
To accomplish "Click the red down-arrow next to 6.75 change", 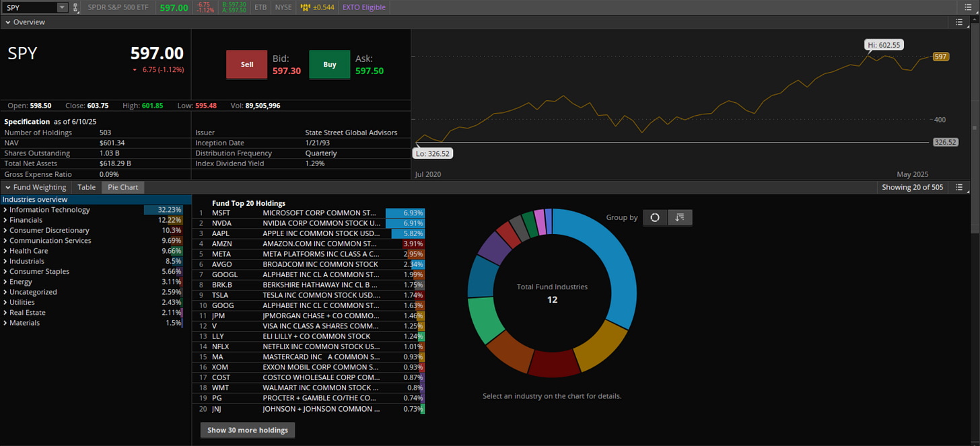I will 135,70.
